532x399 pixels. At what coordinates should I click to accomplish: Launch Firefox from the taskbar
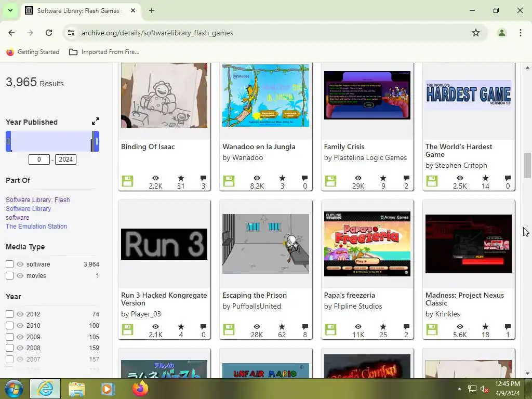(140, 389)
